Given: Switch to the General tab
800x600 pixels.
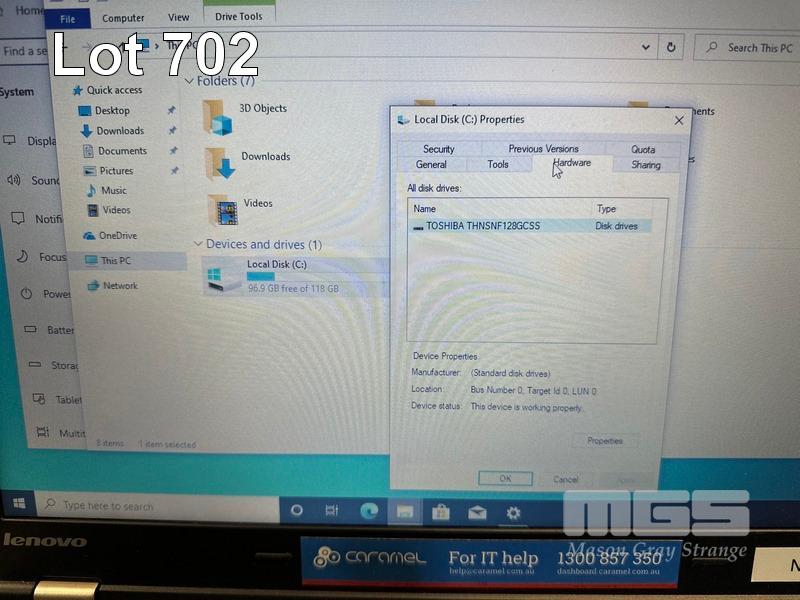Looking at the screenshot, I should click(431, 164).
